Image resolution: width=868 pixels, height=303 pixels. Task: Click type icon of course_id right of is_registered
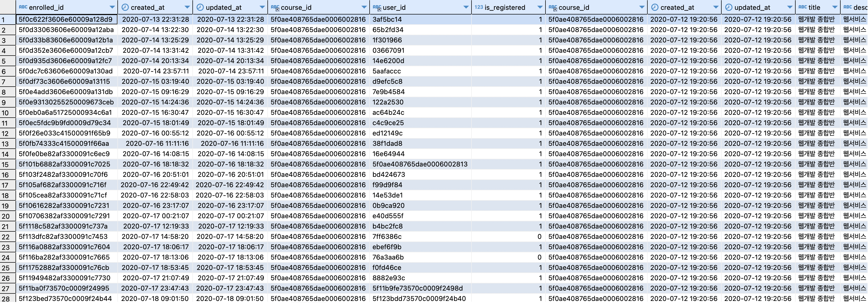click(x=553, y=7)
